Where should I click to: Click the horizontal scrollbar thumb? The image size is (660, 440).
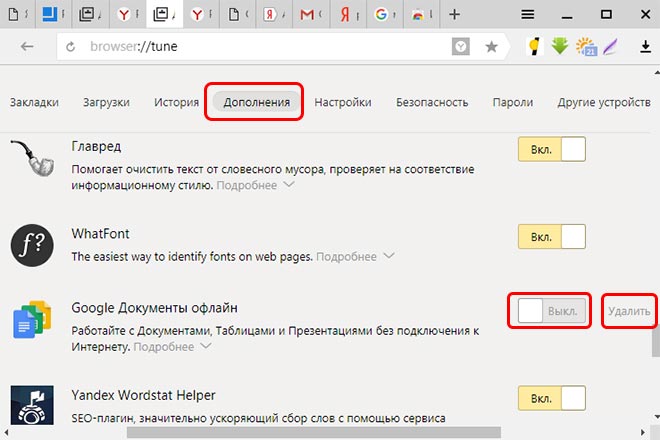[x=314, y=432]
